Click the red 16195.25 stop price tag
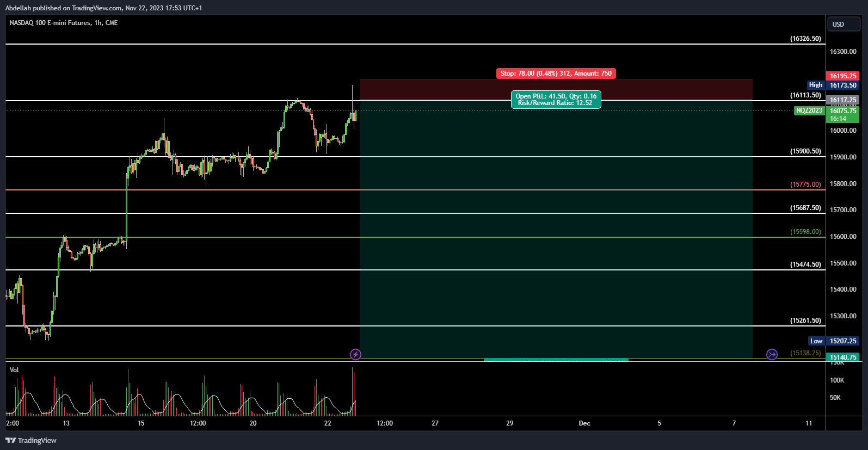This screenshot has width=868, height=450. point(843,76)
